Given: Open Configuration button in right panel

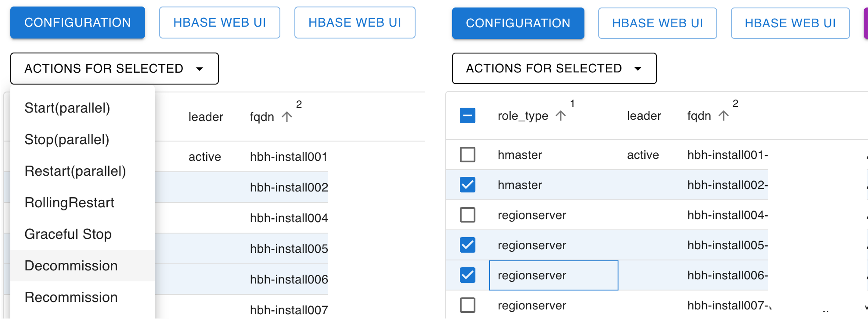Looking at the screenshot, I should point(518,23).
